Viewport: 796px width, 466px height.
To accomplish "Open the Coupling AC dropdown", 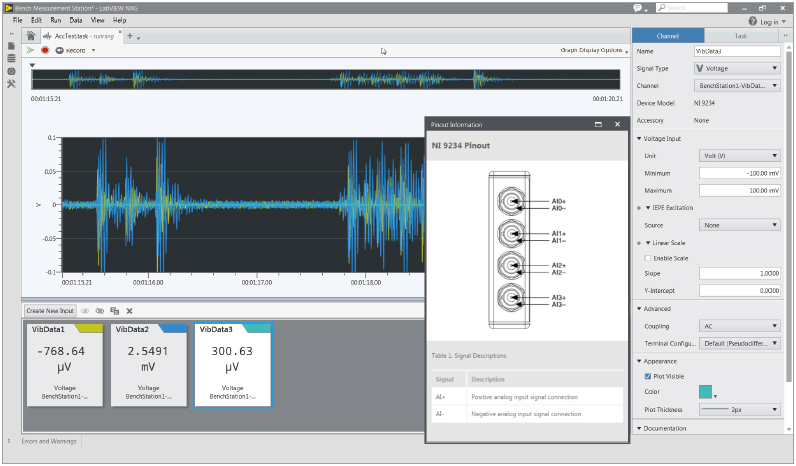I will click(739, 326).
